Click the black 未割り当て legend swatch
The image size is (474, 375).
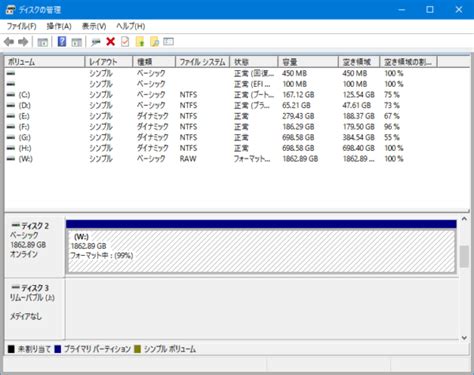point(11,349)
